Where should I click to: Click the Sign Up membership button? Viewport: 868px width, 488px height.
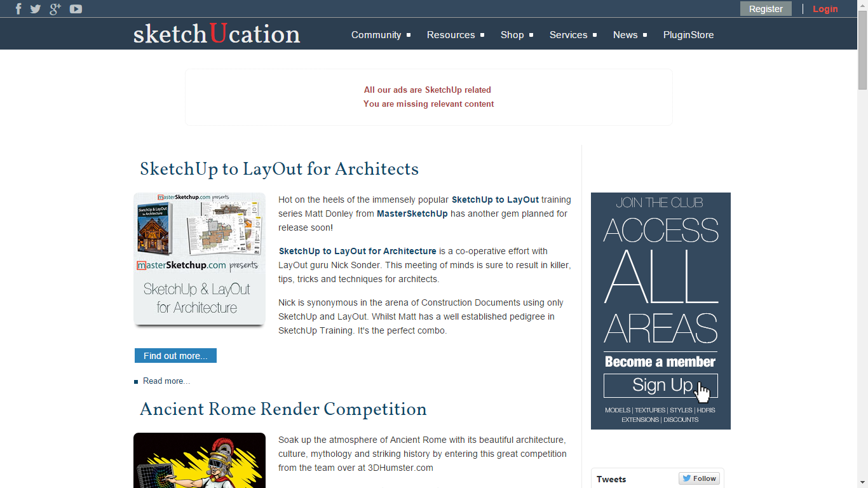660,385
